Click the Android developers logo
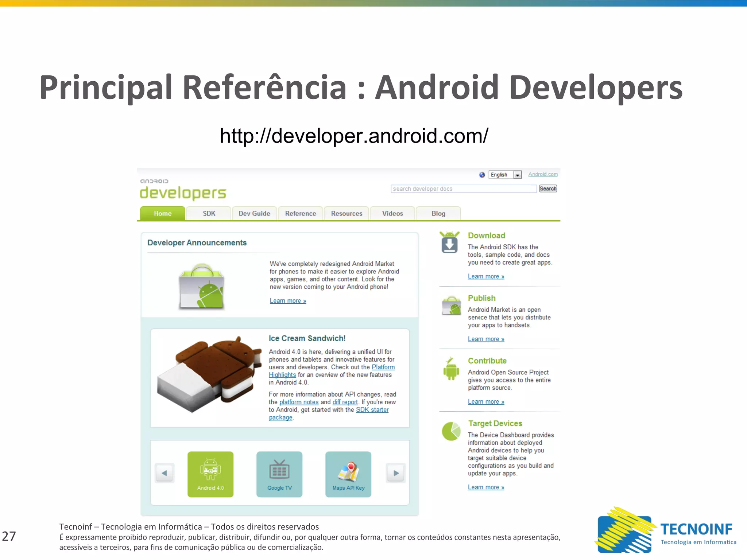747x560 pixels. [183, 189]
